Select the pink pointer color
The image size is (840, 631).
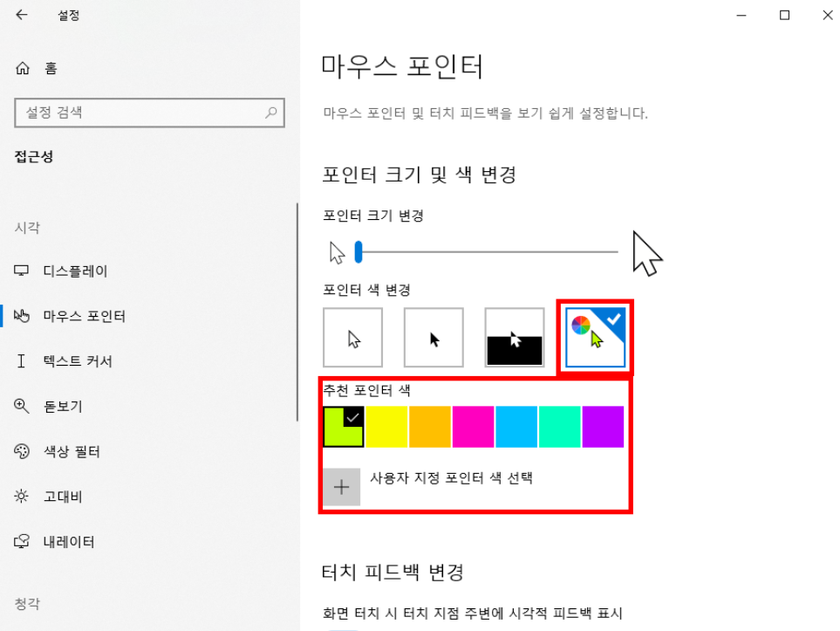point(473,427)
